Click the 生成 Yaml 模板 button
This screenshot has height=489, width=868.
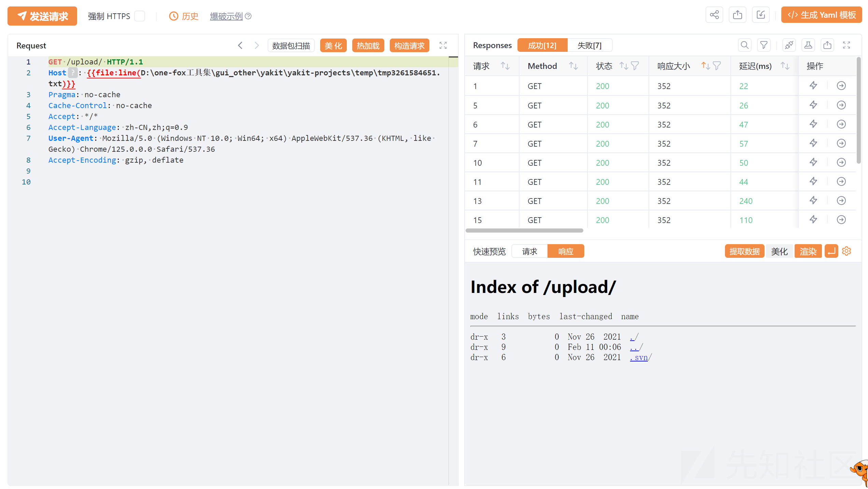[821, 15]
